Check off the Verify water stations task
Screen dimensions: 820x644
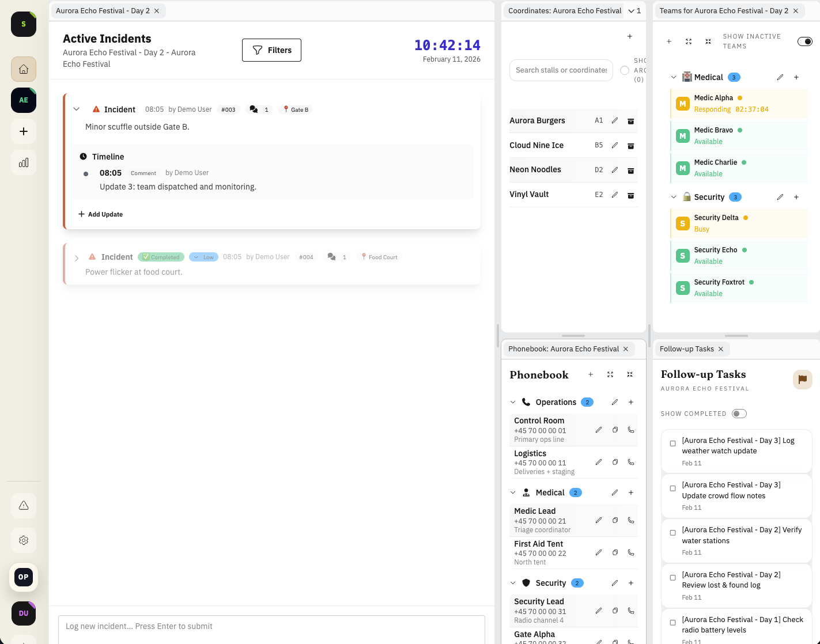672,533
